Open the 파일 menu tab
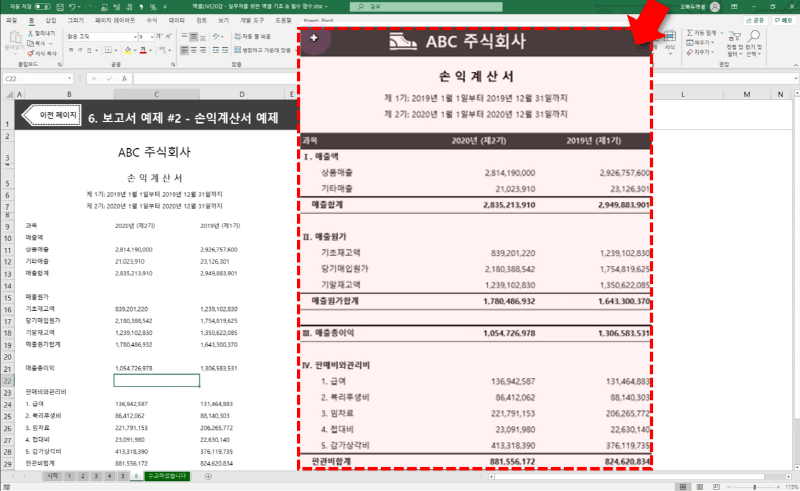The image size is (800, 491). pyautogui.click(x=11, y=20)
